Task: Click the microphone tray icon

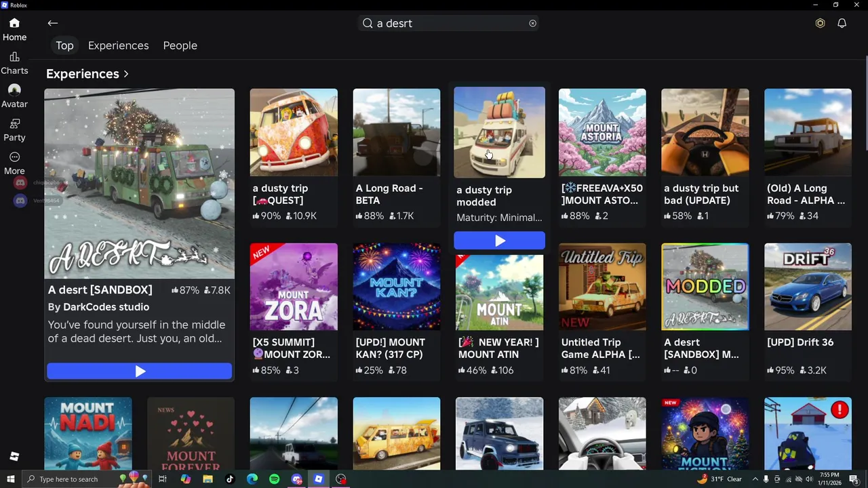Action: [x=766, y=479]
